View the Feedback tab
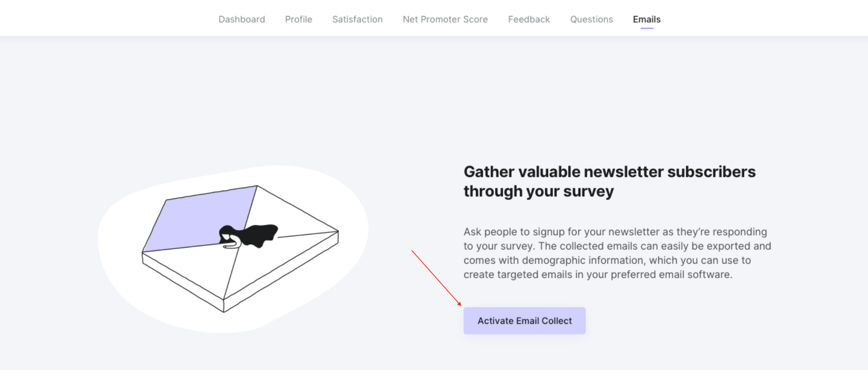868x370 pixels. [x=529, y=19]
